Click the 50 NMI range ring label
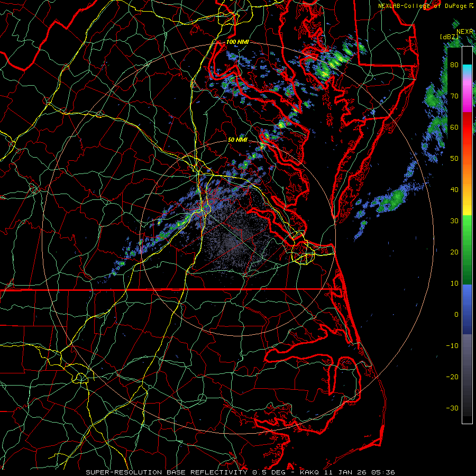This screenshot has width=476, height=476. point(237,140)
